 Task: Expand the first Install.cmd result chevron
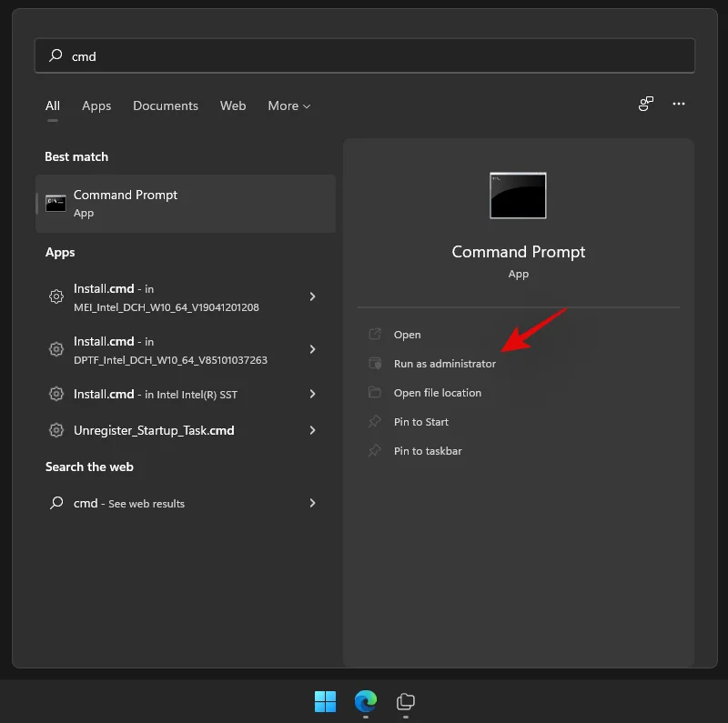point(312,296)
